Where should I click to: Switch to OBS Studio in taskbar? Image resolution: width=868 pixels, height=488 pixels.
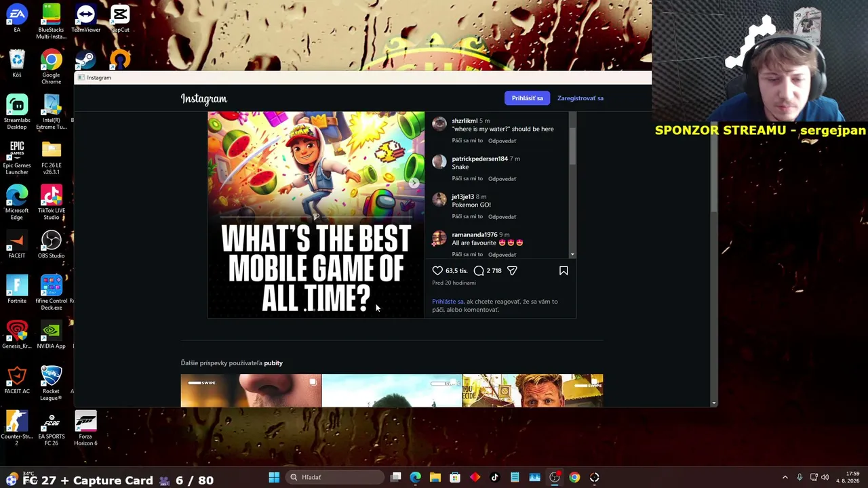(555, 477)
